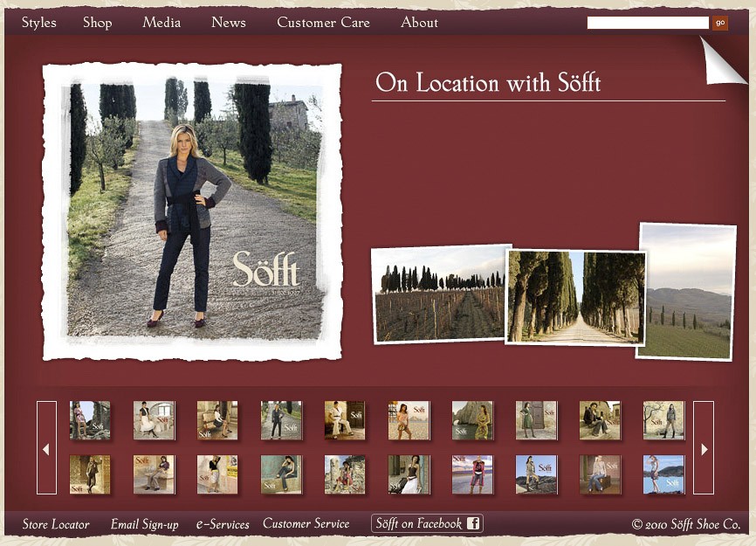Select thumbnail of woman in peach top on beach
This screenshot has height=546, width=756.
[409, 420]
